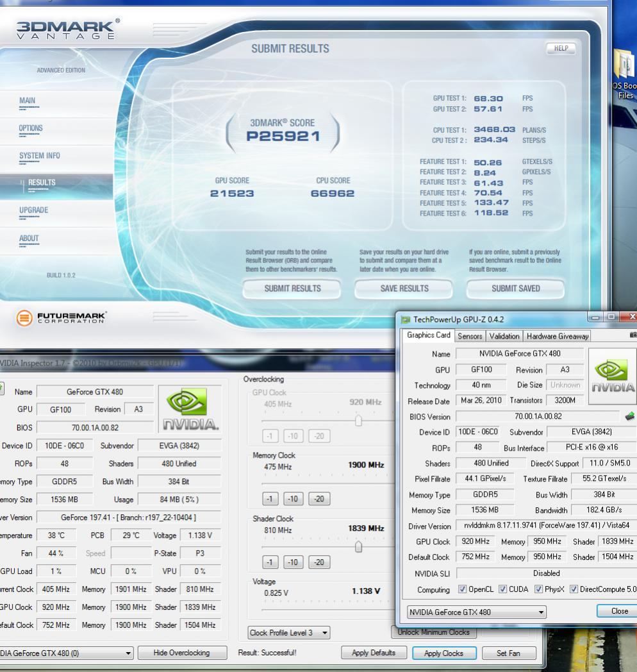Viewport: 637px width, 672px height.
Task: Click the P-State value P3
Action: tap(200, 553)
